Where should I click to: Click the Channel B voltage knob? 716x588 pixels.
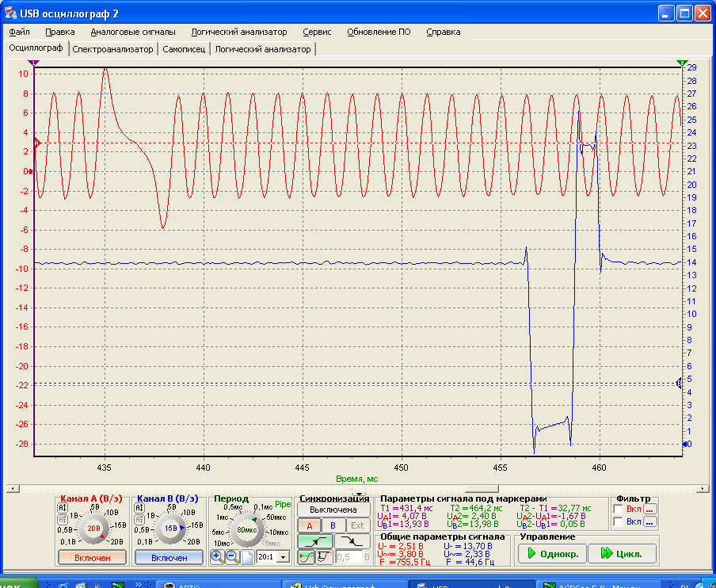tap(169, 528)
